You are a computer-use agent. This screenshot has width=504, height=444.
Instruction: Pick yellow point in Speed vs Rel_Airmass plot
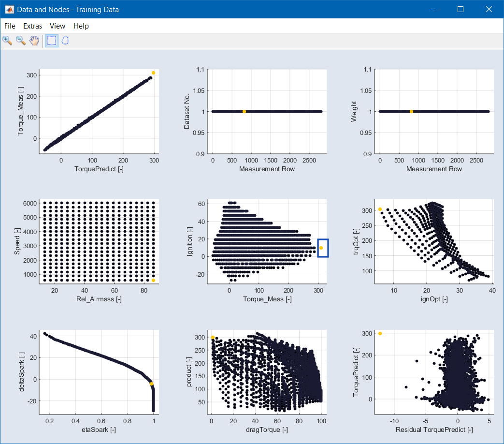(153, 280)
